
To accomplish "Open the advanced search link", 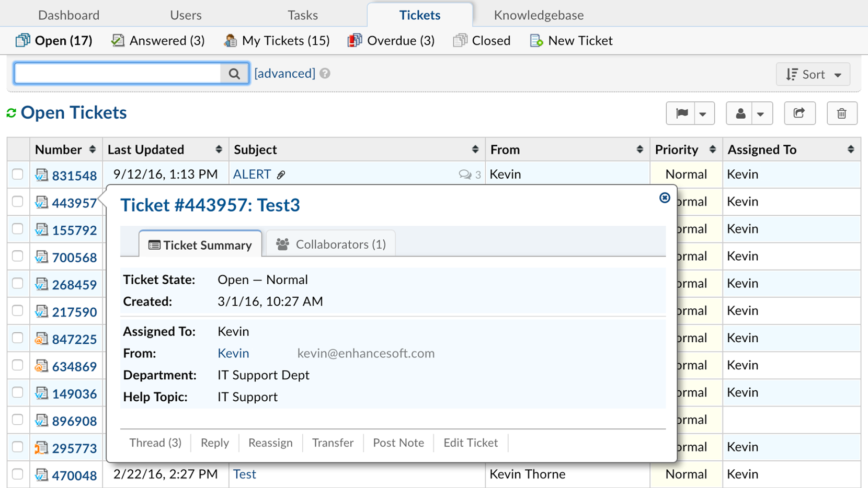I will (284, 73).
